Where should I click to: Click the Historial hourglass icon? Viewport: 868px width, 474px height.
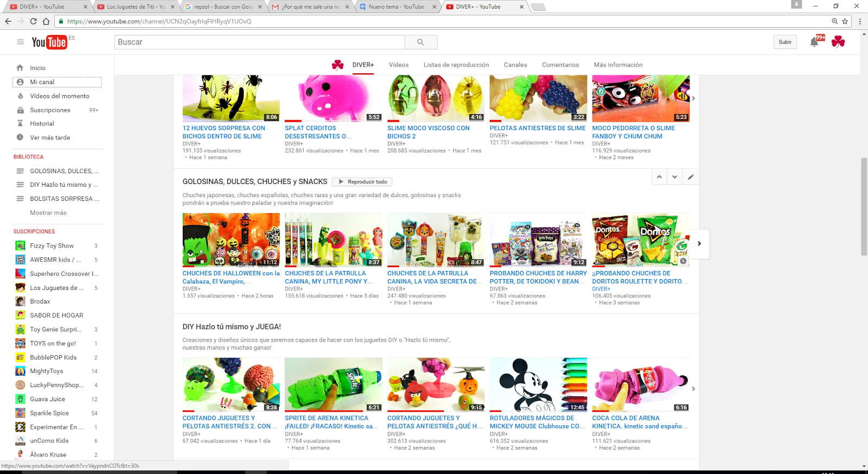coord(20,124)
